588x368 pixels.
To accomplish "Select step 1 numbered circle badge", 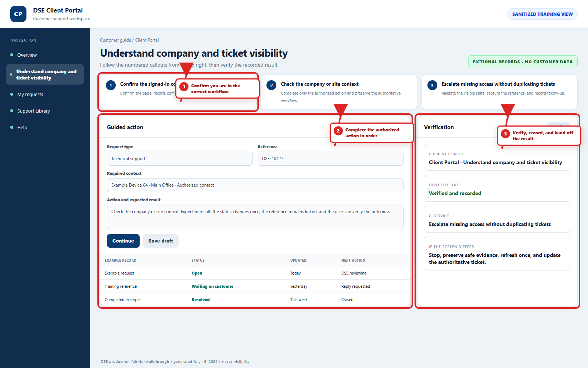I will 111,85.
